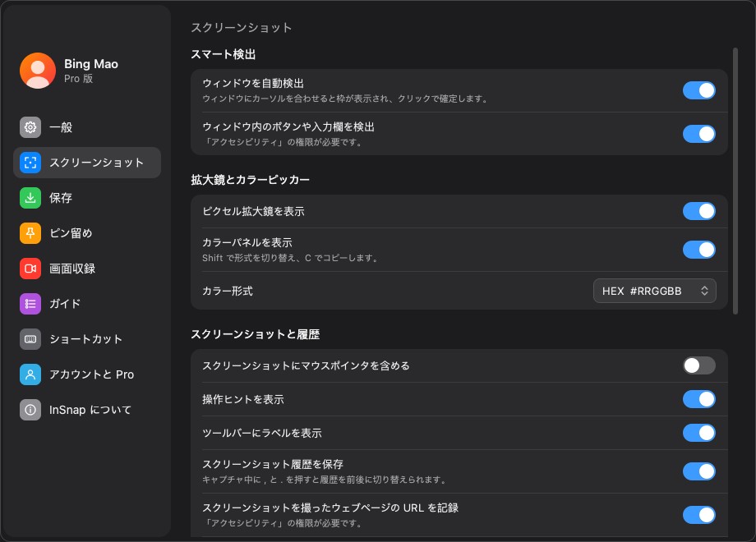The height and width of the screenshot is (542, 756).
Task: Open the InSnap について page
Action: 87,410
